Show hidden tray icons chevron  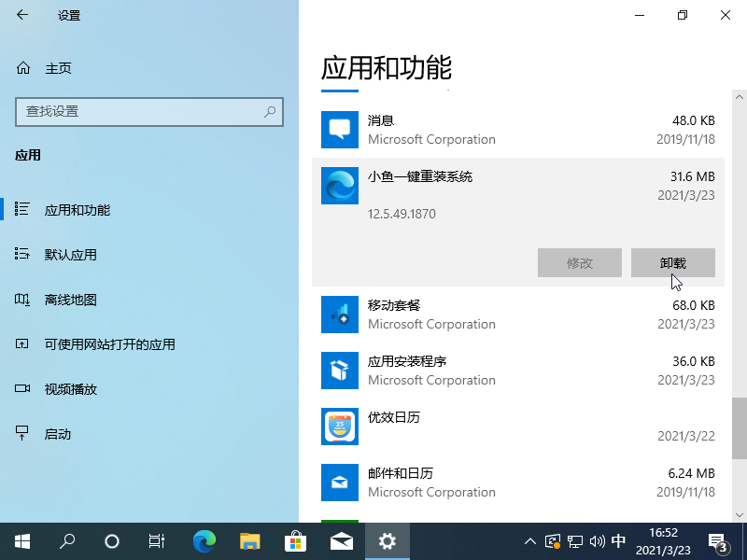(x=529, y=541)
